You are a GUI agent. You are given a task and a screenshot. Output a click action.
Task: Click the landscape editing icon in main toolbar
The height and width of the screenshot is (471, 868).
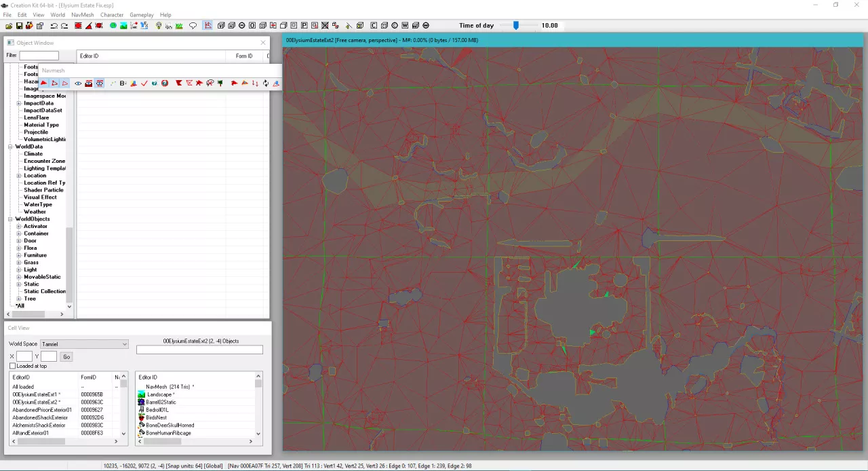point(123,26)
